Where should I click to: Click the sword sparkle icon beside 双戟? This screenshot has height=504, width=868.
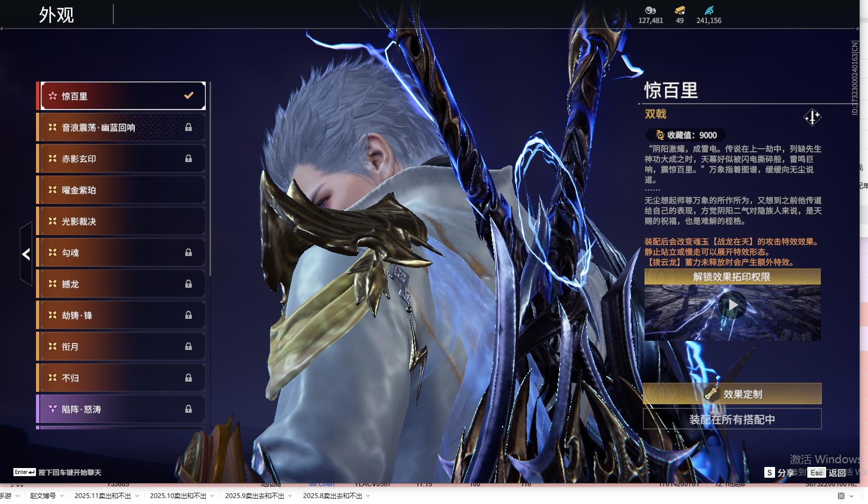pyautogui.click(x=812, y=117)
